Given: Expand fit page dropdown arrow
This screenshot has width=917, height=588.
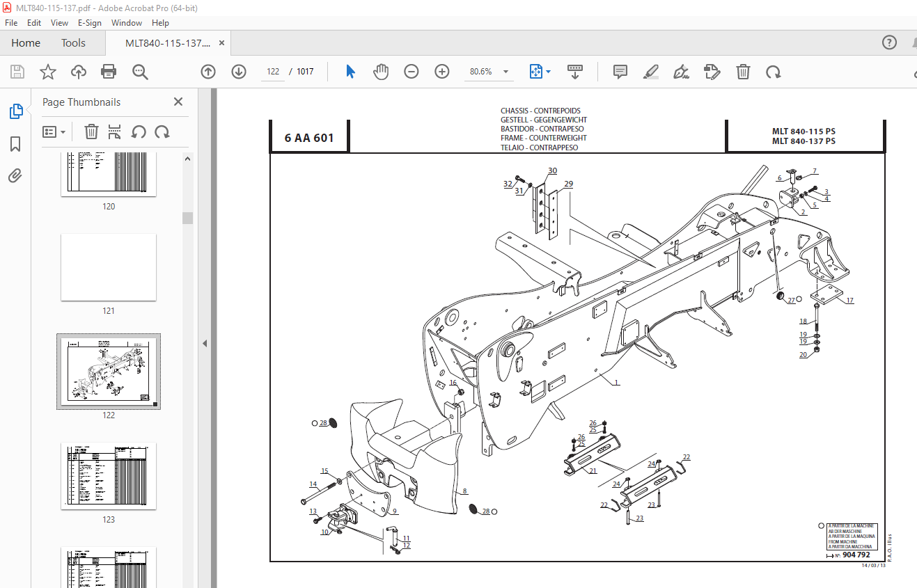Looking at the screenshot, I should tap(548, 72).
